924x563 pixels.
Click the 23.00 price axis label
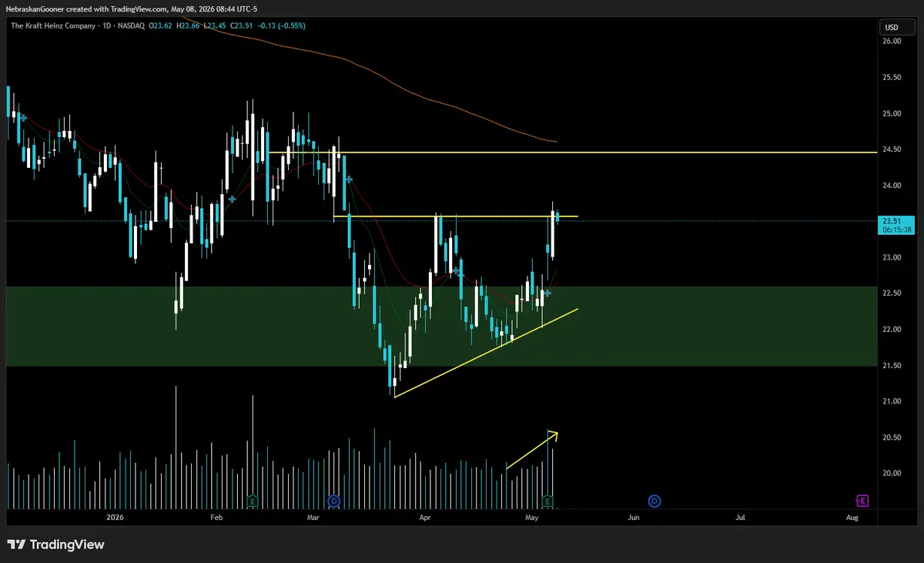tap(892, 257)
